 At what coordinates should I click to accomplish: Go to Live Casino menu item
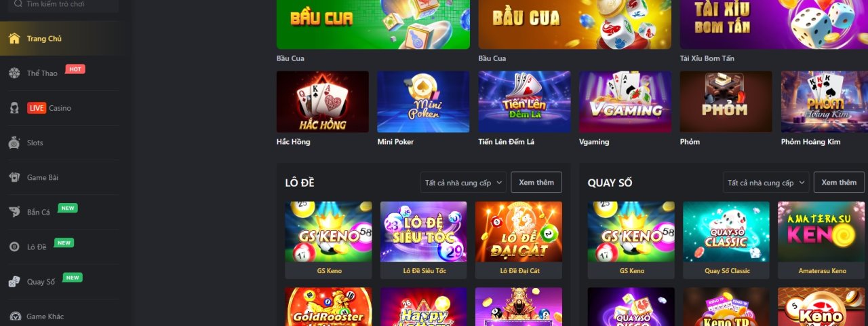point(49,108)
